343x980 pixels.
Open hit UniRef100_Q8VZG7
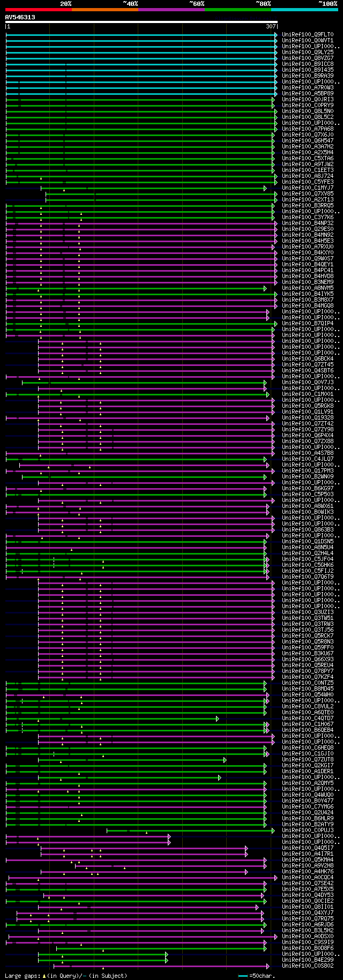(x=308, y=58)
